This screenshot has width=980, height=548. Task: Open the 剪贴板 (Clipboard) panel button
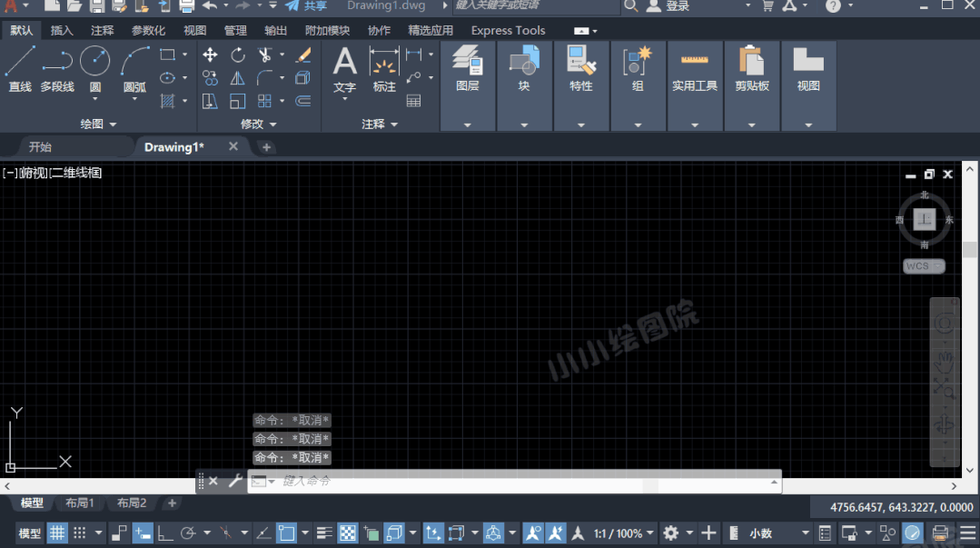click(751, 70)
